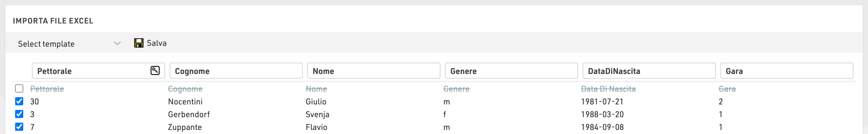868x134 pixels.
Task: Deselect the Zuppante row checkbox
Action: 19,127
